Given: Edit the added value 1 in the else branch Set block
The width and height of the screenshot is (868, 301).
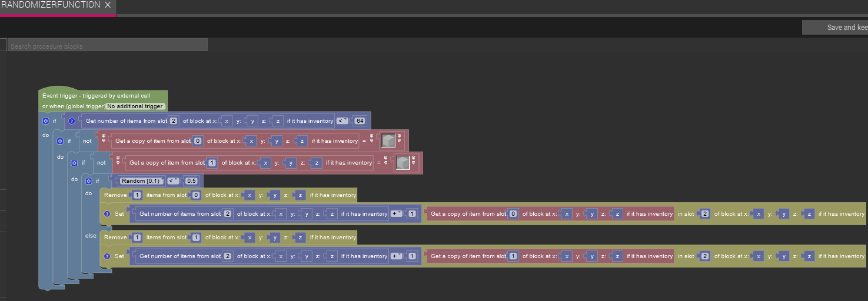Looking at the screenshot, I should tap(412, 256).
